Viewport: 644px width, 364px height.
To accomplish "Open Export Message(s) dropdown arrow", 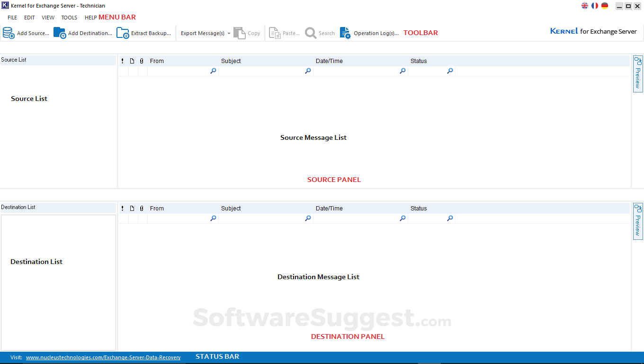I will tap(229, 34).
